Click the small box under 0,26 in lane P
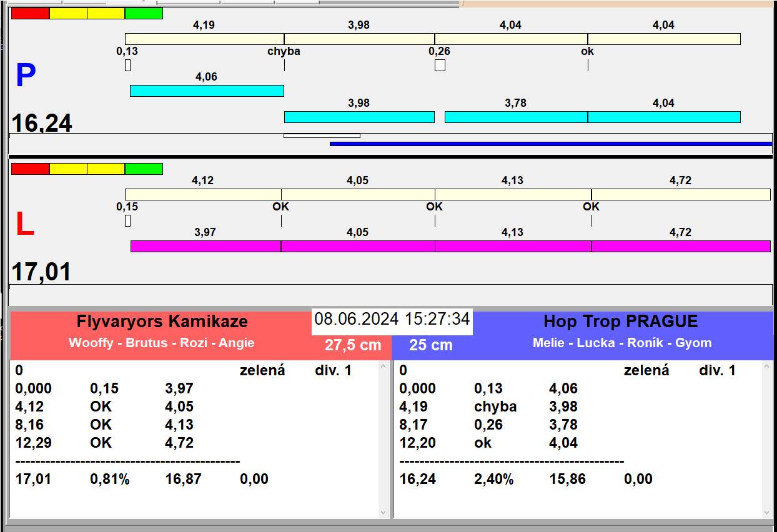777x532 pixels. click(x=440, y=65)
